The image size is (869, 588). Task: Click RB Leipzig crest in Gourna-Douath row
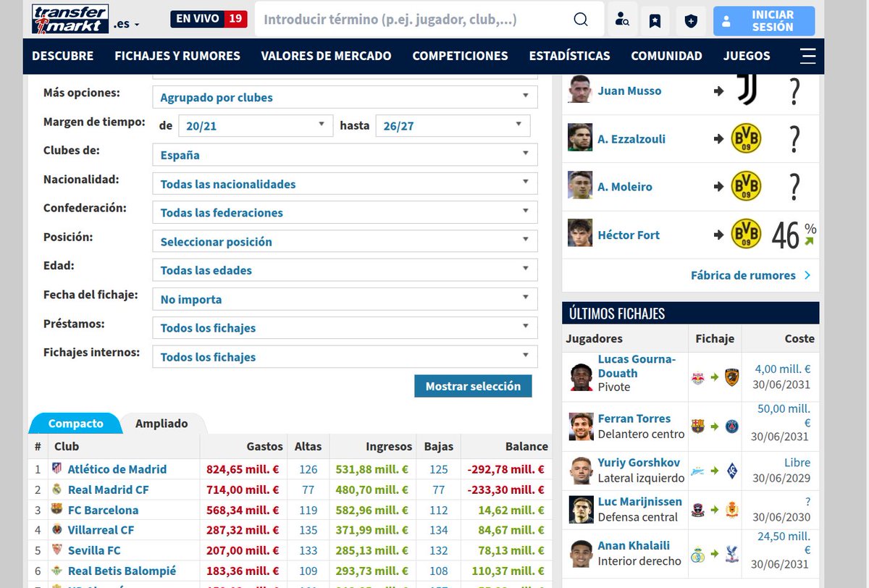[698, 377]
